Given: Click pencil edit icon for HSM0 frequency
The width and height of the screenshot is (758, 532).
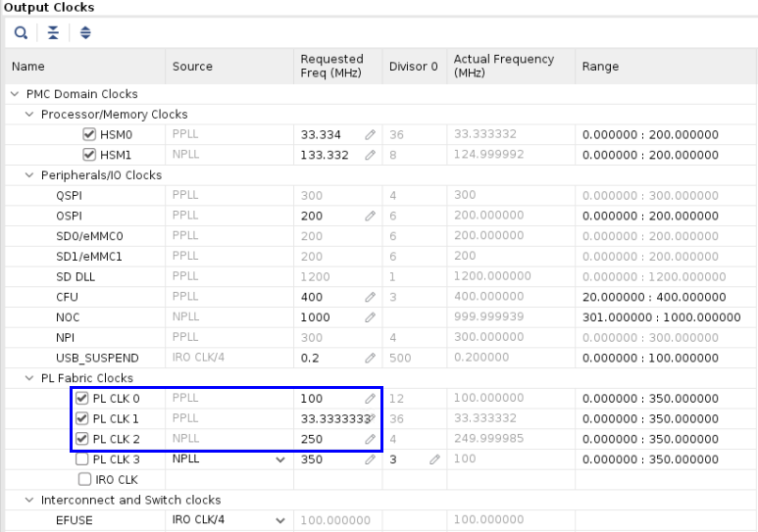Looking at the screenshot, I should 370,135.
